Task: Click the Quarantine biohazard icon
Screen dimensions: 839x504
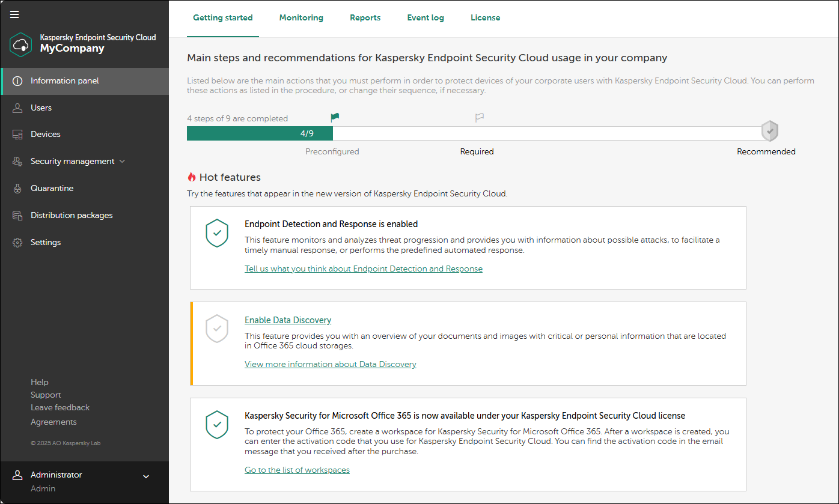Action: coord(17,189)
